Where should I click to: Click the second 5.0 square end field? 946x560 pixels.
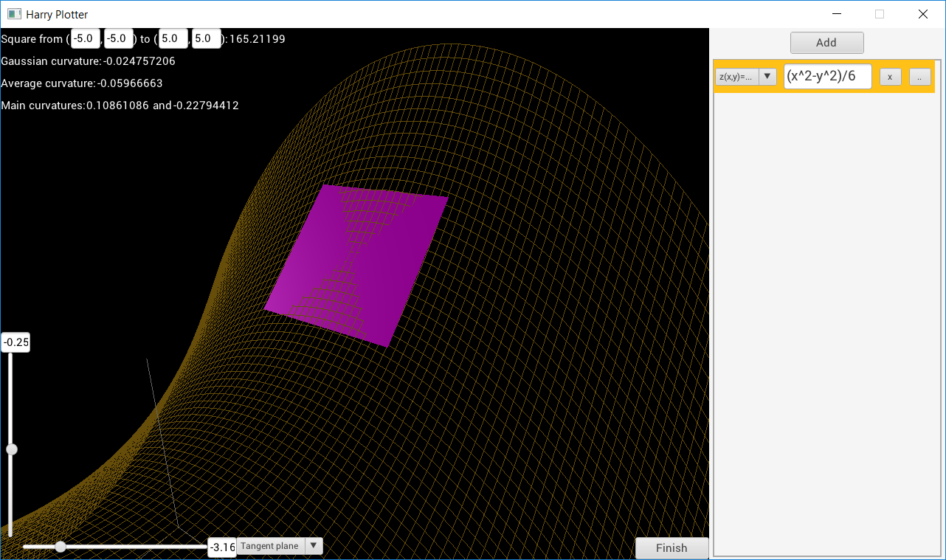click(x=207, y=39)
